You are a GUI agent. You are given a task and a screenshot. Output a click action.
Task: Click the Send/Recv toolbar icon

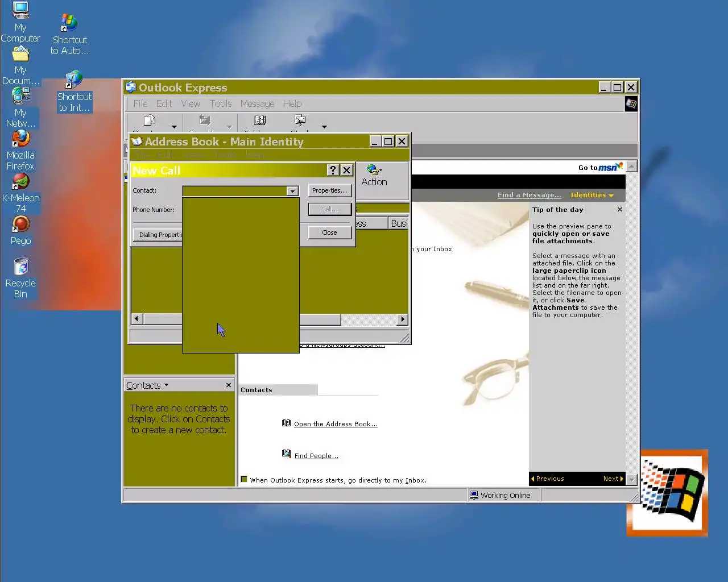coord(205,120)
